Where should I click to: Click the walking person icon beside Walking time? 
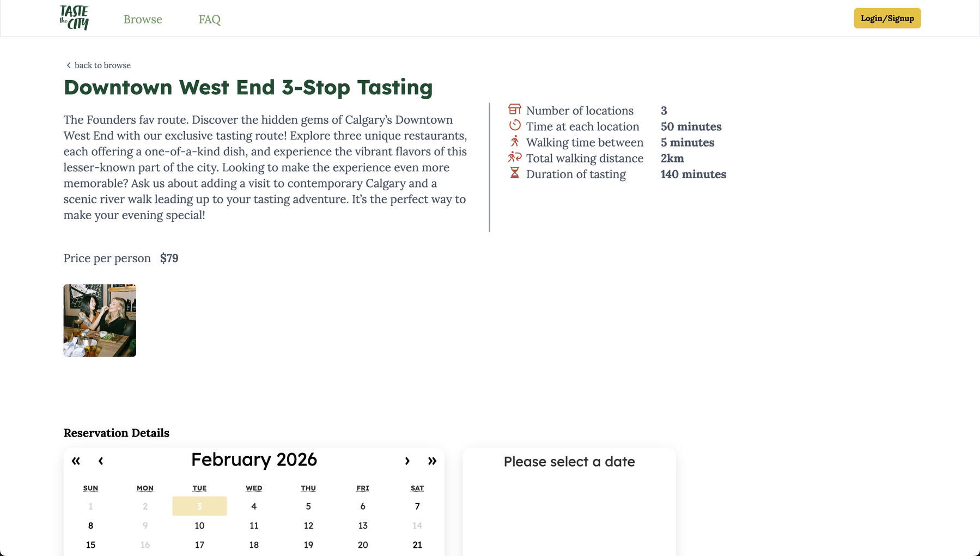(514, 142)
